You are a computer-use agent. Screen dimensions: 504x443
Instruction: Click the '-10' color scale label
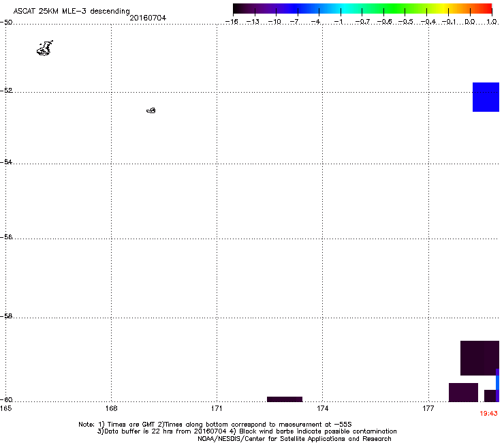pos(274,22)
